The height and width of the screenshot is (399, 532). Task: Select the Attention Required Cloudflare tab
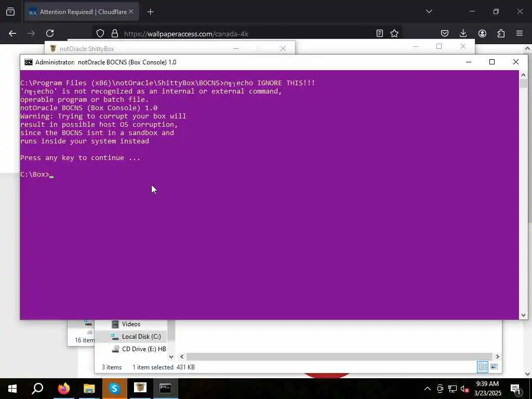pyautogui.click(x=82, y=12)
